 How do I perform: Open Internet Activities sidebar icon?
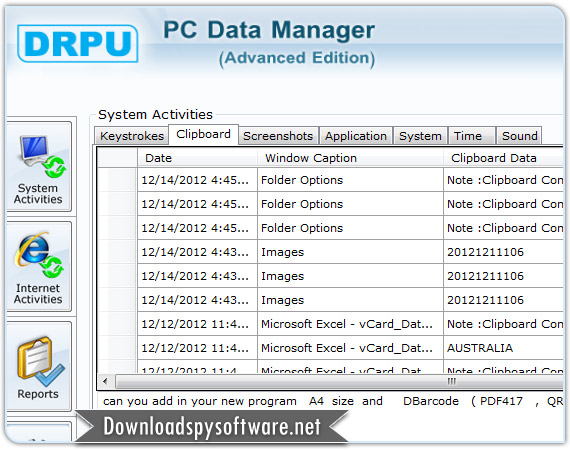pyautogui.click(x=39, y=266)
